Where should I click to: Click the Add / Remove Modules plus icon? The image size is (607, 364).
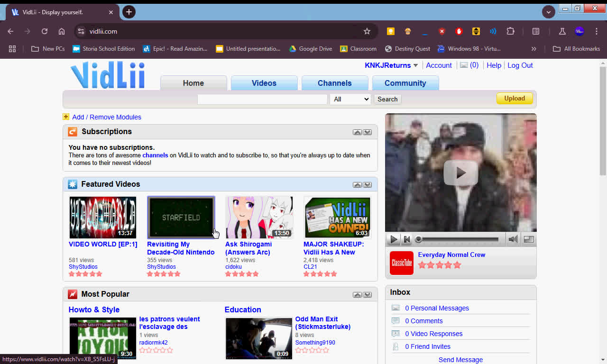coord(66,117)
